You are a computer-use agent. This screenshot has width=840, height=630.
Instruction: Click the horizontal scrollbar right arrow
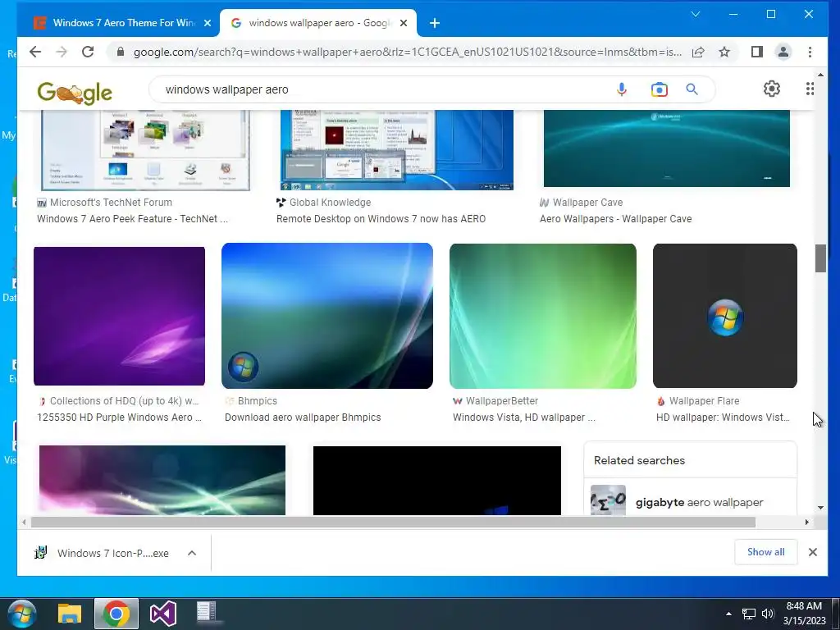807,522
